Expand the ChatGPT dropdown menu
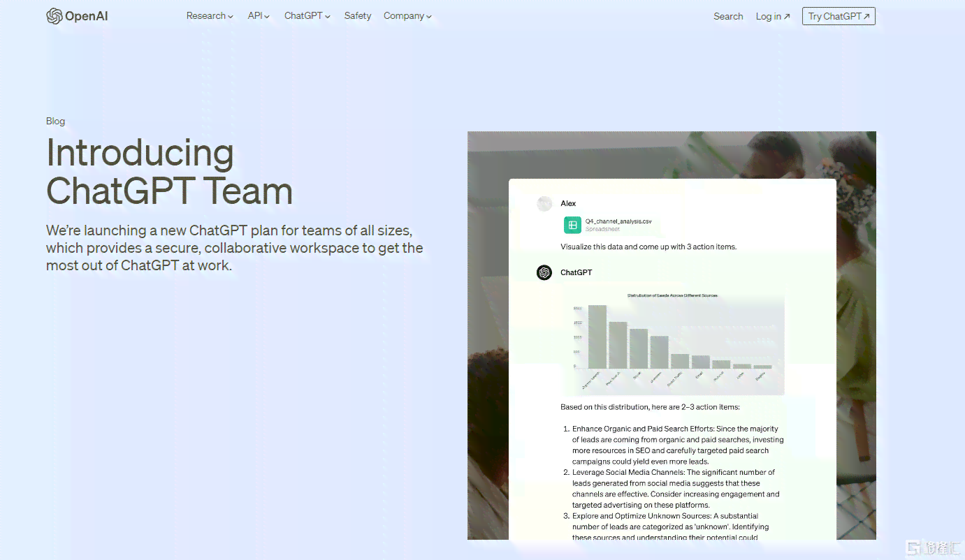965x560 pixels. pos(307,16)
